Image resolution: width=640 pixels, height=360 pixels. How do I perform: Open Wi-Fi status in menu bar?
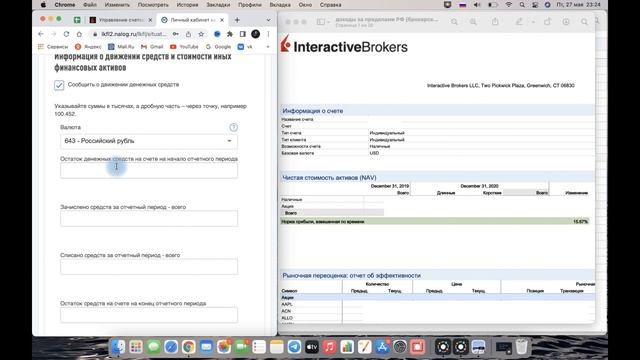tap(509, 5)
